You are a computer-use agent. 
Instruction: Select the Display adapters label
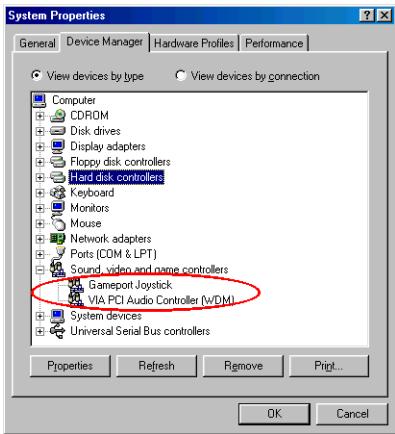108,146
